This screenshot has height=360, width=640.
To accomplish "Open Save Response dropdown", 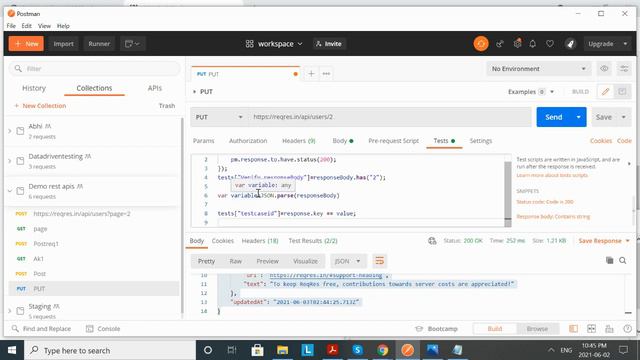I will click(x=604, y=241).
